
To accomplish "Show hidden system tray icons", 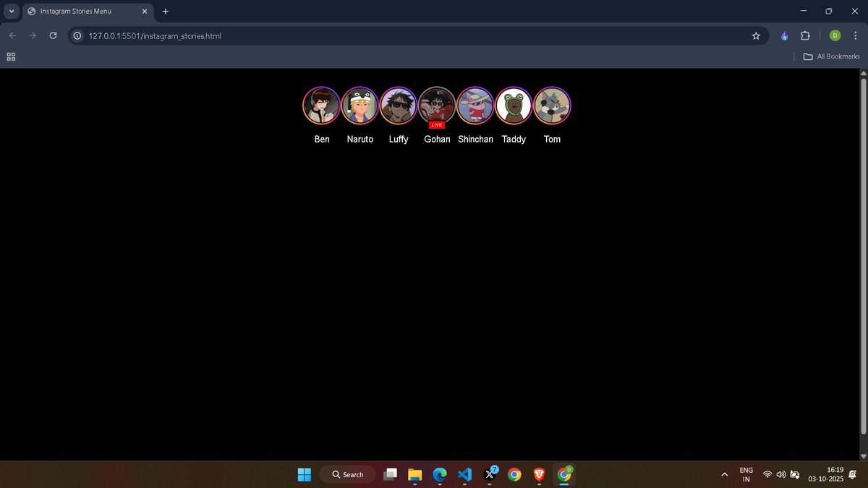I will pyautogui.click(x=725, y=474).
